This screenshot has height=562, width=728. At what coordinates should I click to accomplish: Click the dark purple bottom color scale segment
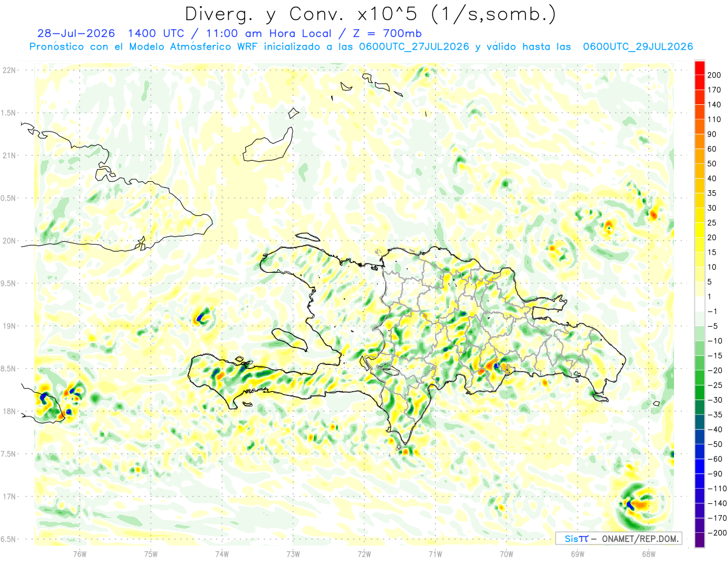pos(699,540)
